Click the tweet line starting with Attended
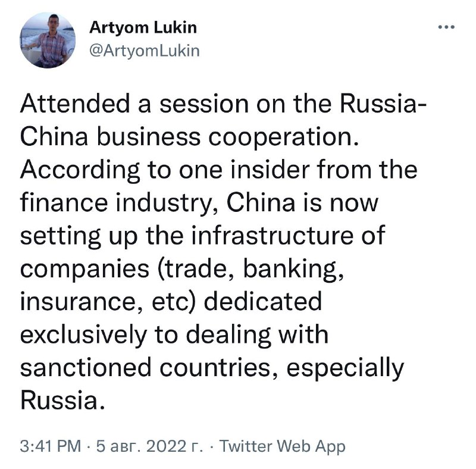 pyautogui.click(x=224, y=104)
